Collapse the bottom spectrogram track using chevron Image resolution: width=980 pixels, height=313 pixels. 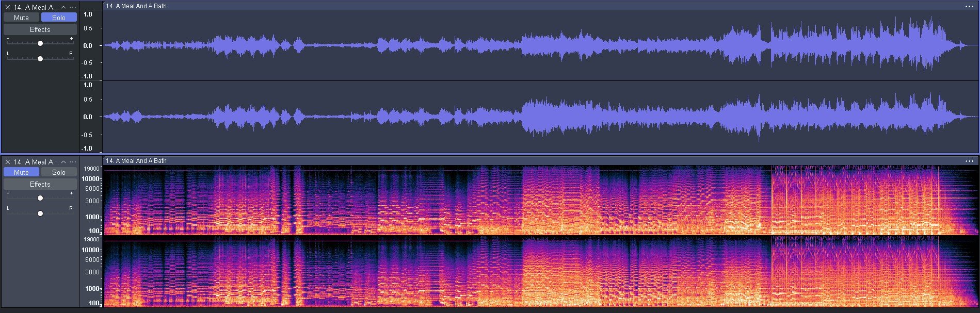pos(63,162)
